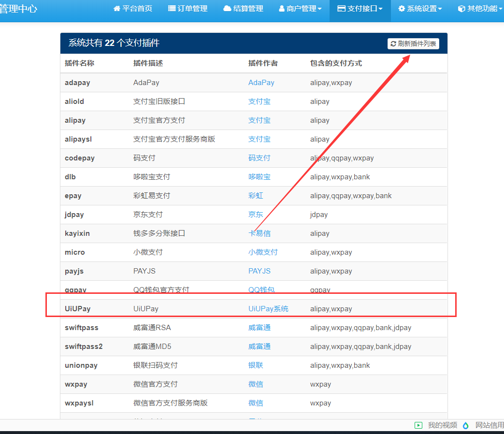Click the 威富通 link in swiftpass row
This screenshot has height=434, width=504.
coord(259,328)
